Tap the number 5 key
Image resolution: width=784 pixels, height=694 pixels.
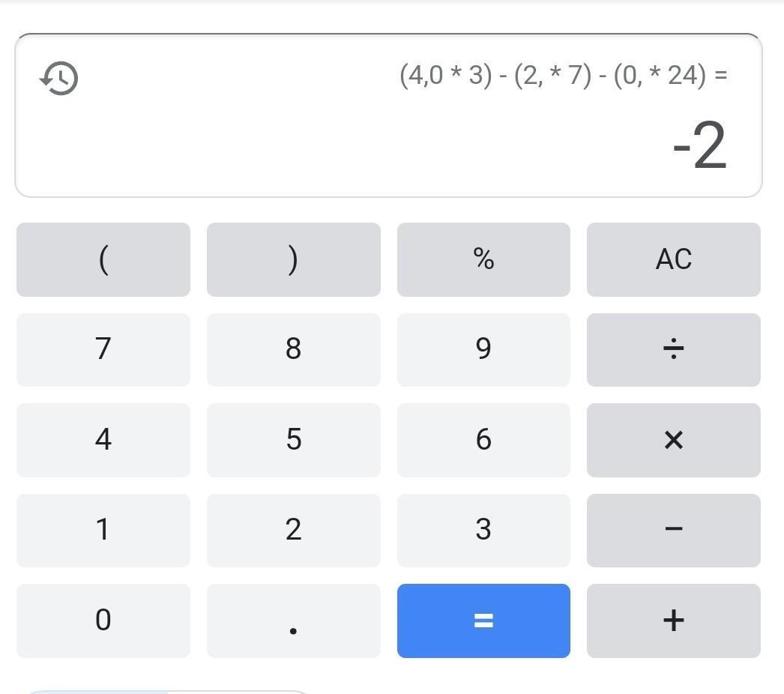[293, 440]
